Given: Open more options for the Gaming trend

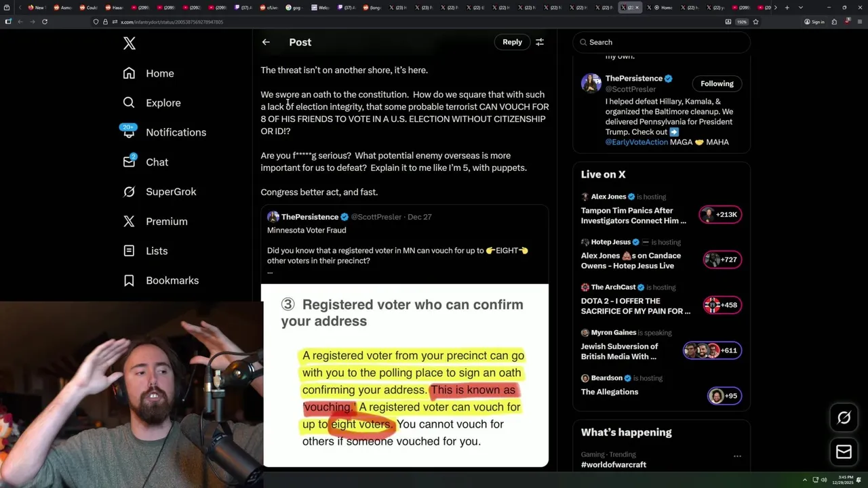Looking at the screenshot, I should point(737,456).
